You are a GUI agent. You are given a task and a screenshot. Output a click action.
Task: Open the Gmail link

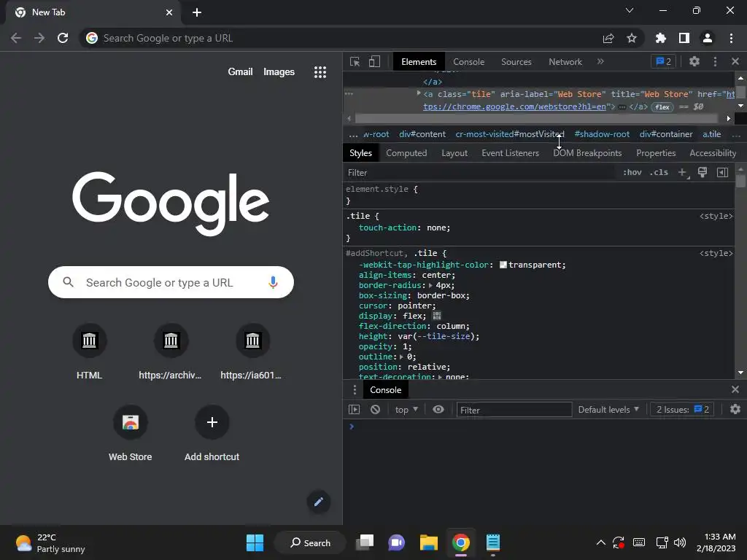tap(240, 72)
